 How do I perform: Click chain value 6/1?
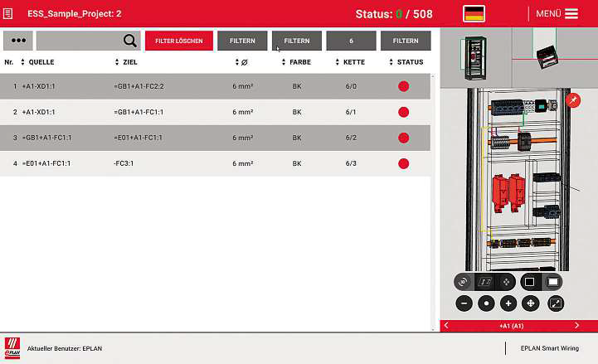[x=351, y=112]
